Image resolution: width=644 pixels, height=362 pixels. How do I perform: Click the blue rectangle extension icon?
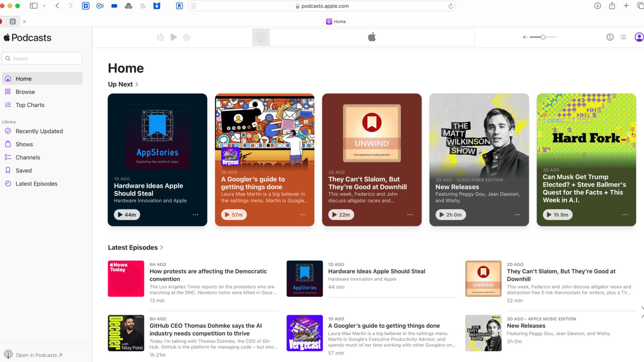(x=114, y=6)
